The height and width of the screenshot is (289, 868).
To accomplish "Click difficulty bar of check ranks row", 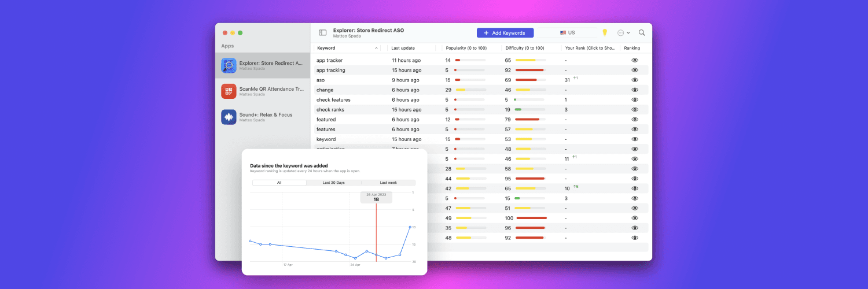I will coord(530,109).
